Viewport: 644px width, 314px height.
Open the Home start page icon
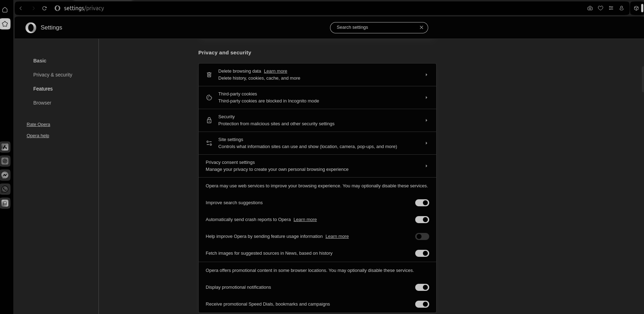[x=5, y=9]
